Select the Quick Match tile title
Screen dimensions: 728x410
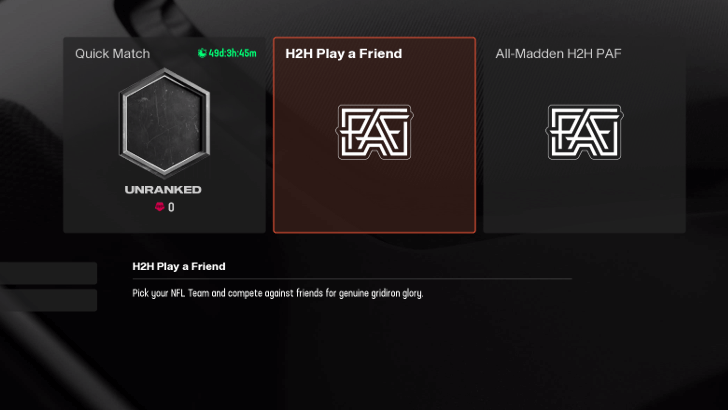tap(112, 53)
